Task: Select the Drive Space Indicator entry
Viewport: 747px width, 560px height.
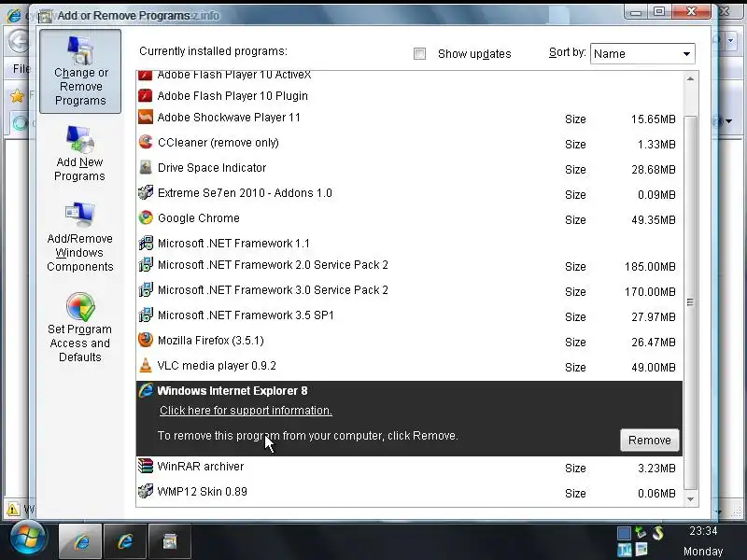Action: (409, 168)
